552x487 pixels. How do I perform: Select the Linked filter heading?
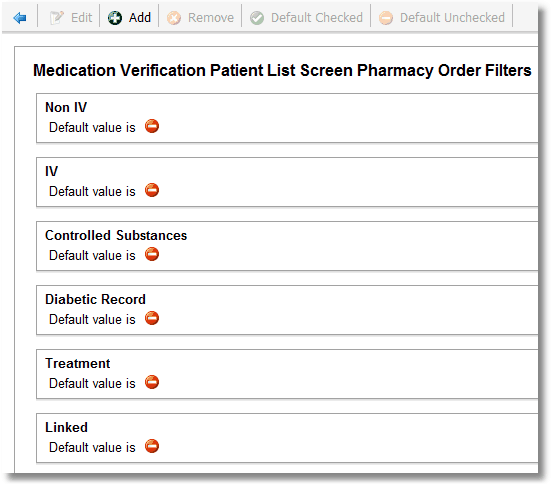66,427
